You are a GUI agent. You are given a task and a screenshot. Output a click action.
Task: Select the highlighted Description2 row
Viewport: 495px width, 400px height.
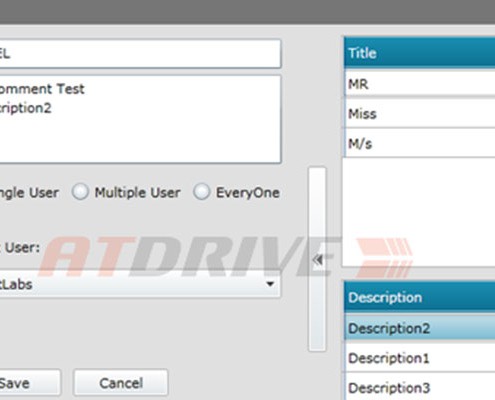pos(420,328)
